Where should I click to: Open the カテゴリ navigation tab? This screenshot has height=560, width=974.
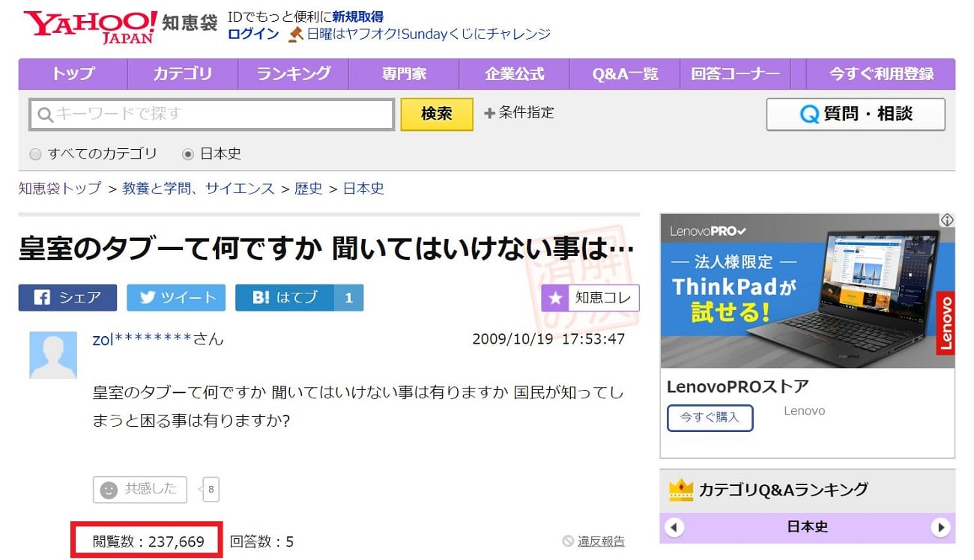(x=183, y=74)
